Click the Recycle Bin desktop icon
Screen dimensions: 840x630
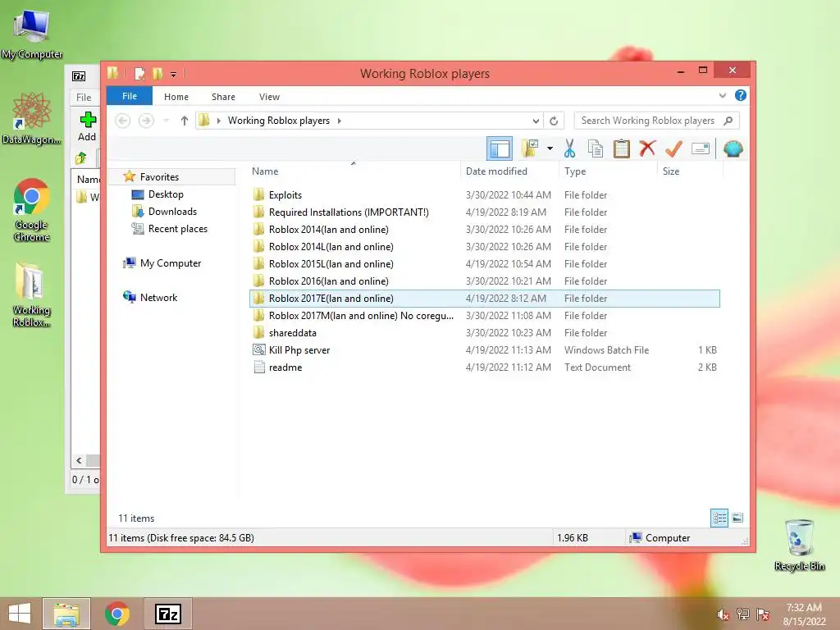click(799, 545)
